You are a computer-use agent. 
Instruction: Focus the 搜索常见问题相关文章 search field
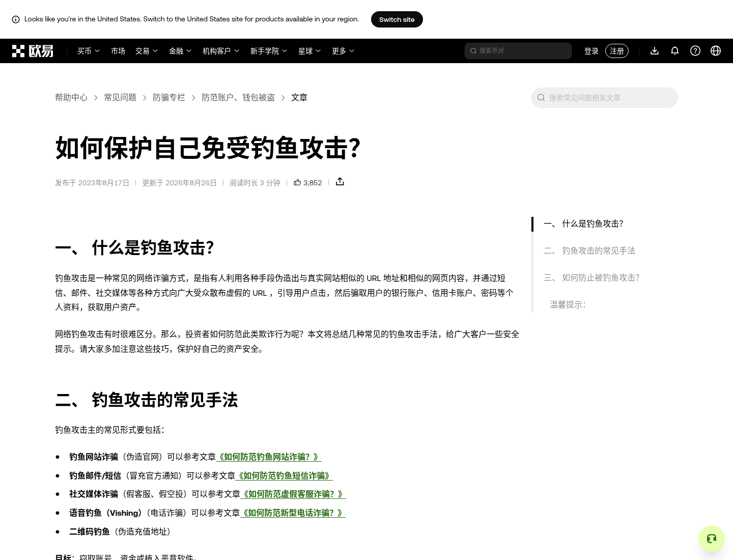point(605,98)
